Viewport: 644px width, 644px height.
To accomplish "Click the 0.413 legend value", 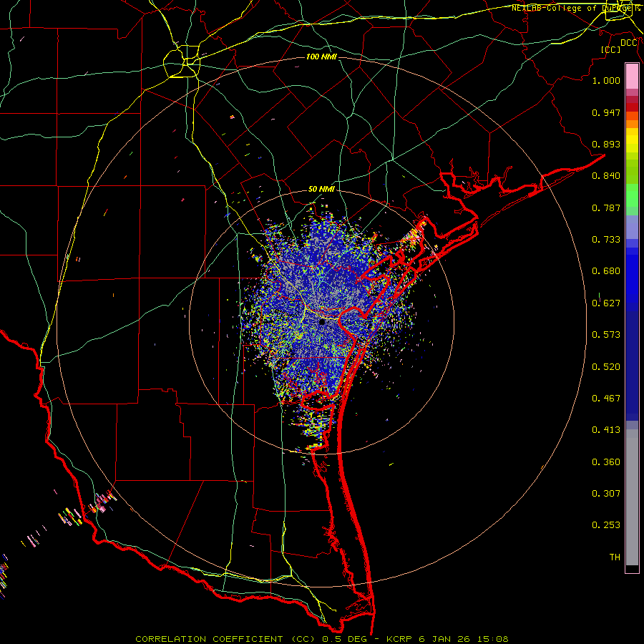I will click(606, 430).
